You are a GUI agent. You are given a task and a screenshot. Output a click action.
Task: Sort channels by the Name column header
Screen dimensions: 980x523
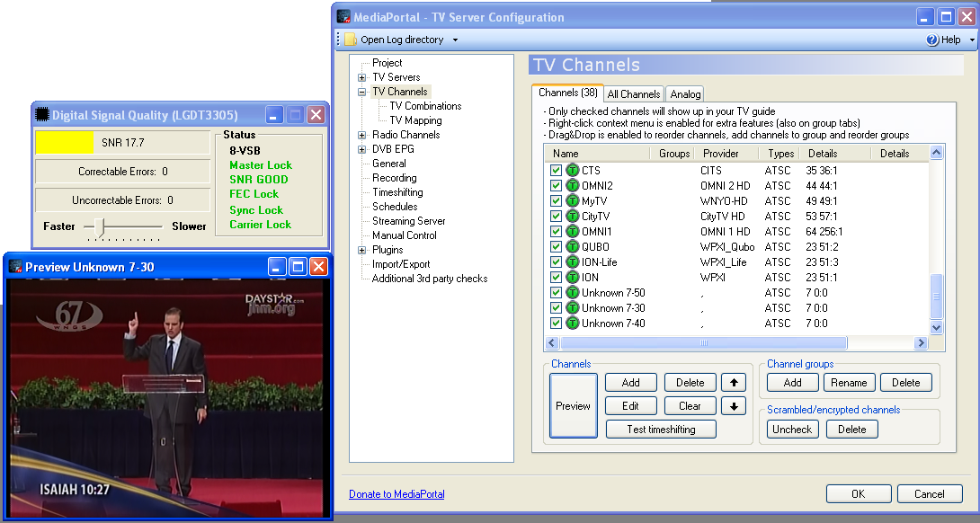pyautogui.click(x=598, y=153)
